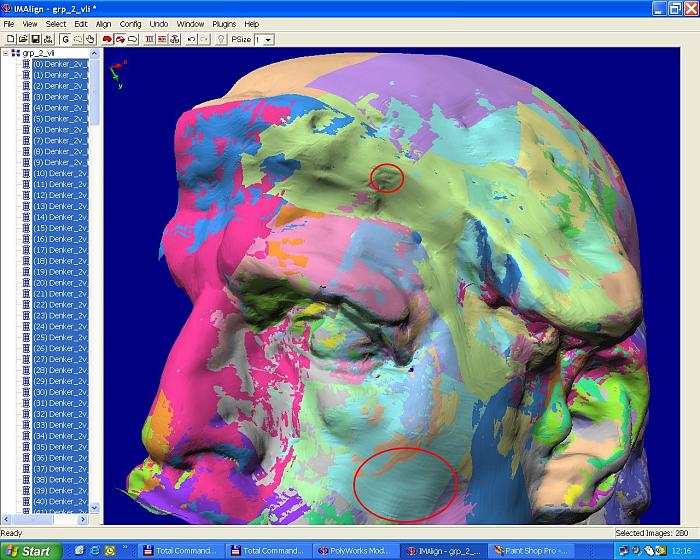The image size is (700, 560).
Task: Open the Config menu
Action: [130, 23]
